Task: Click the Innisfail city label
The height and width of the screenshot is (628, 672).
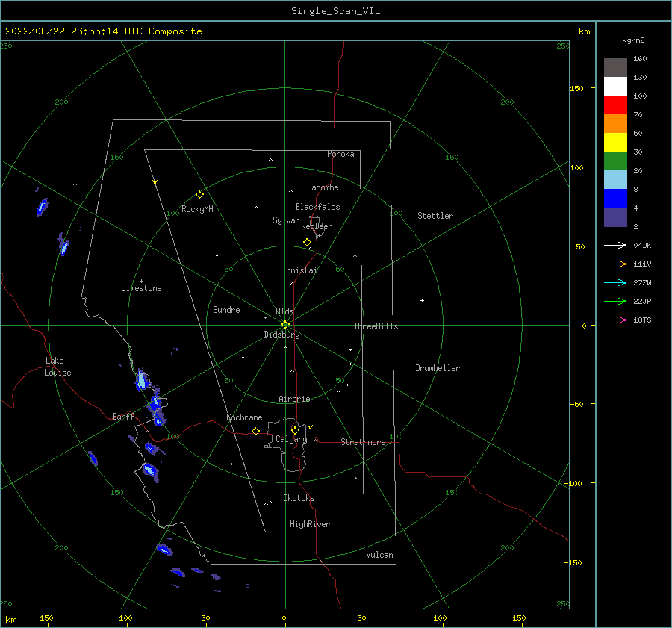Action: coord(302,270)
